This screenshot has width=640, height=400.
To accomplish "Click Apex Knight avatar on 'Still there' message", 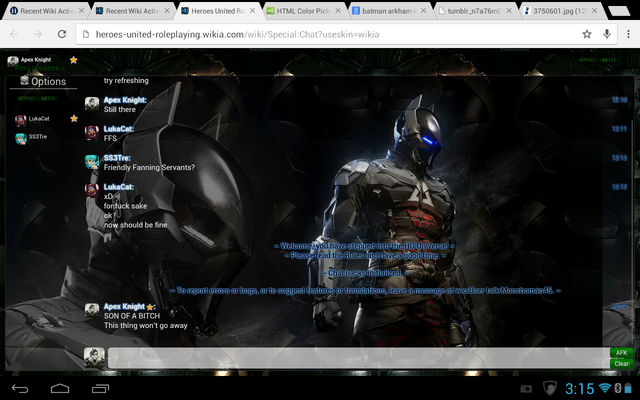I will click(92, 104).
